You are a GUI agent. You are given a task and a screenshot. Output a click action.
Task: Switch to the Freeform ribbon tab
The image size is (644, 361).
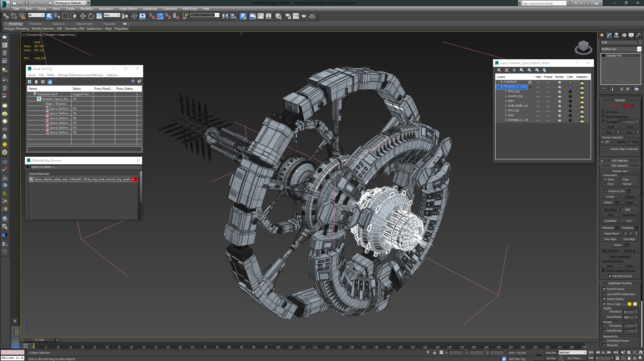click(35, 24)
